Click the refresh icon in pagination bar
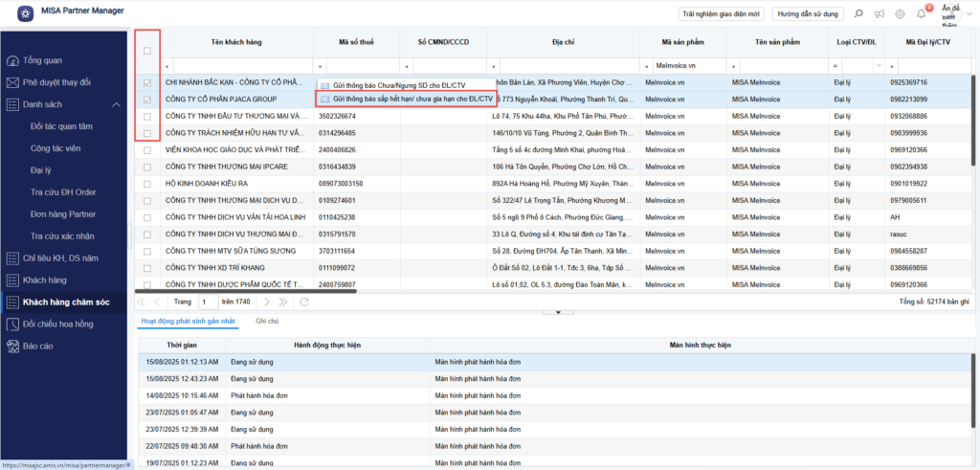Image resolution: width=980 pixels, height=470 pixels. point(304,302)
